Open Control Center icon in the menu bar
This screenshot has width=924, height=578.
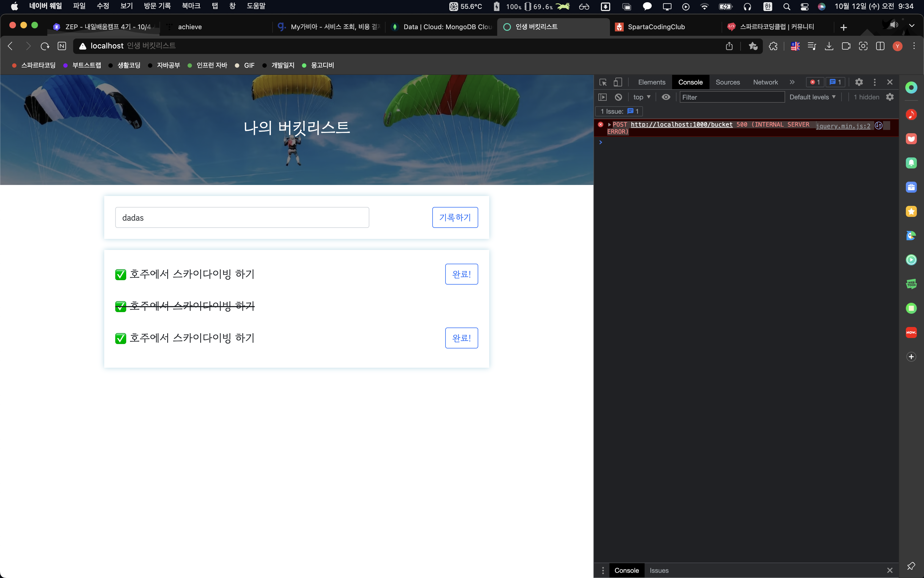click(804, 7)
